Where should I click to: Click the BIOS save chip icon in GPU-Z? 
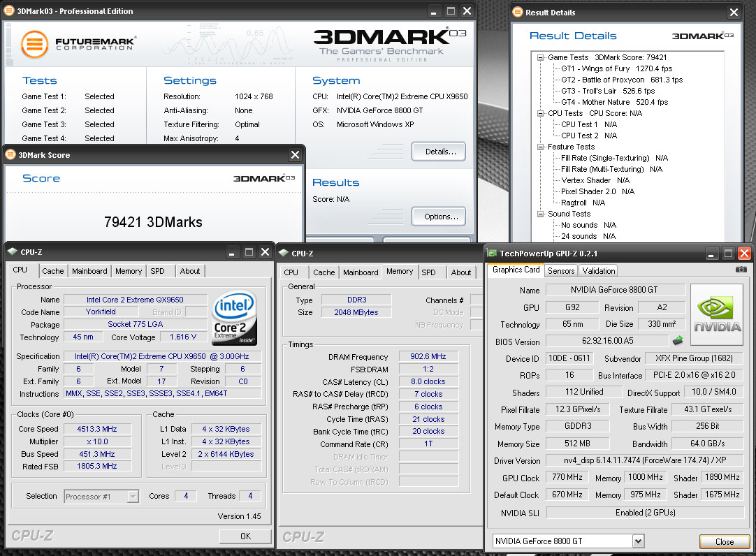pyautogui.click(x=678, y=341)
